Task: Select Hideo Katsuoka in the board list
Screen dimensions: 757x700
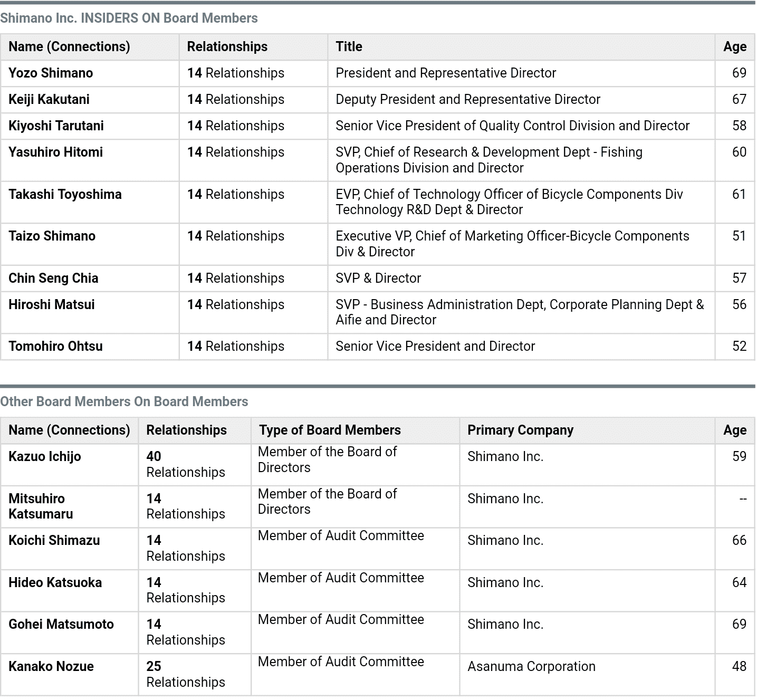Action: (55, 583)
